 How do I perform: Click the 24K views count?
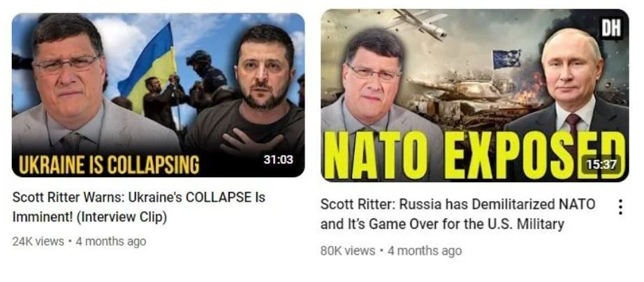(38, 242)
